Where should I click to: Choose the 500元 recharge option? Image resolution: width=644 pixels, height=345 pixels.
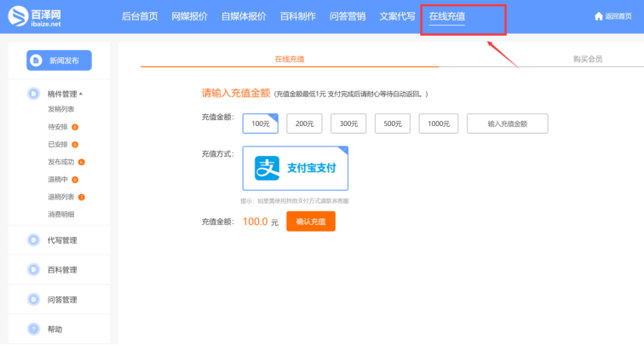pyautogui.click(x=393, y=124)
